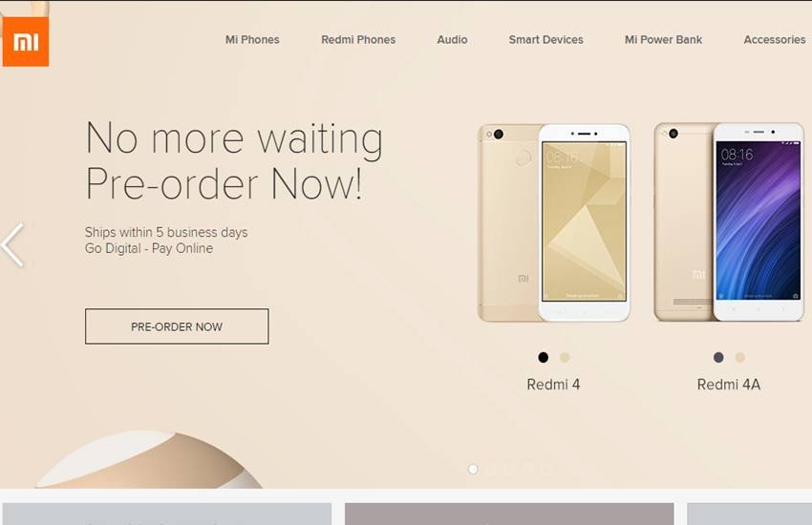Open the Audio menu

tap(452, 40)
